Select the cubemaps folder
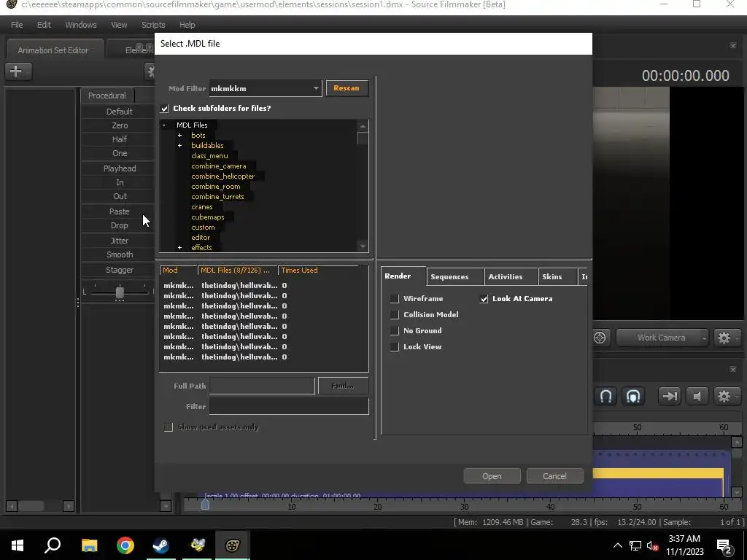 [208, 217]
